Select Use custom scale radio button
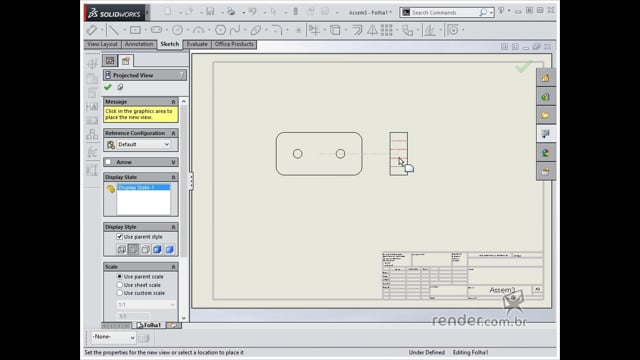The image size is (640, 360). [120, 293]
